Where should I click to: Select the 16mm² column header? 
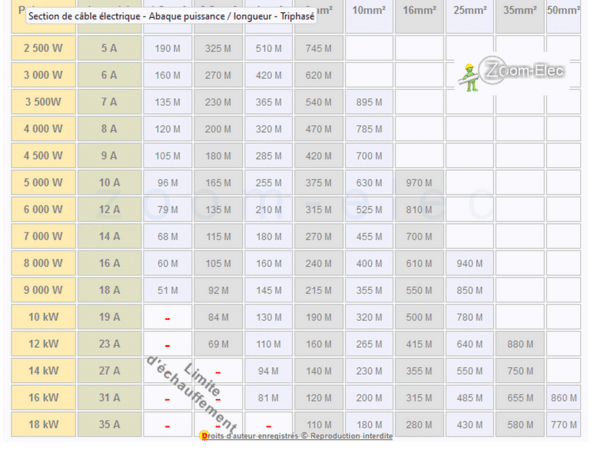click(419, 10)
